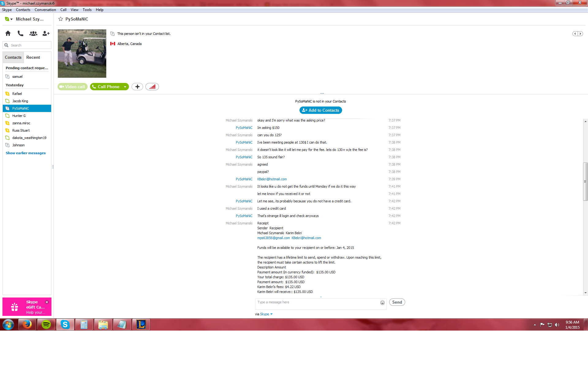
Task: Click next arrow in profile header
Action: pos(580,34)
